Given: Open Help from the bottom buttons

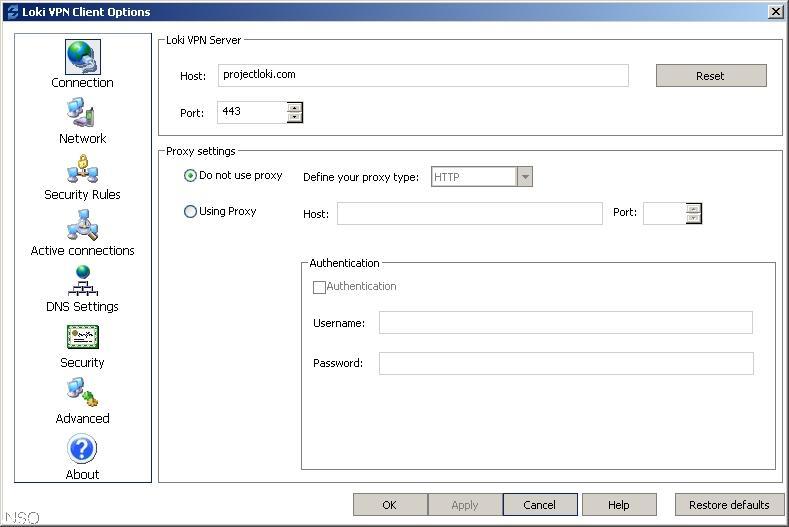Looking at the screenshot, I should click(x=619, y=505).
